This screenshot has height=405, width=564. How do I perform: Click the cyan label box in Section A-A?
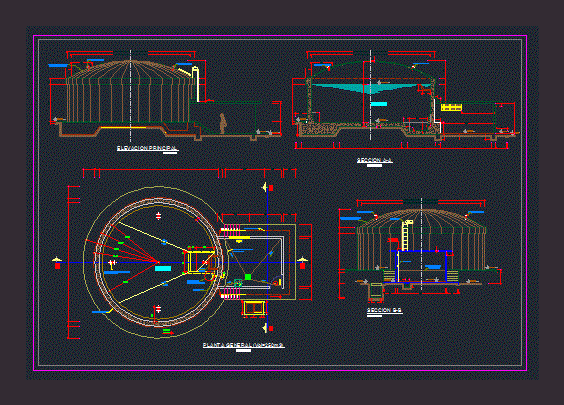point(379,104)
